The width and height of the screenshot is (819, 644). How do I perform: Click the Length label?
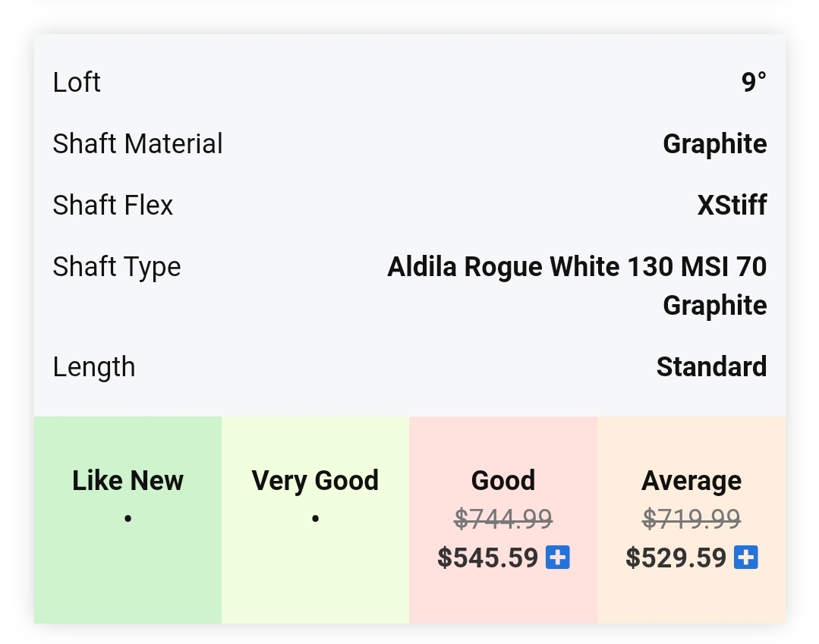pos(94,367)
